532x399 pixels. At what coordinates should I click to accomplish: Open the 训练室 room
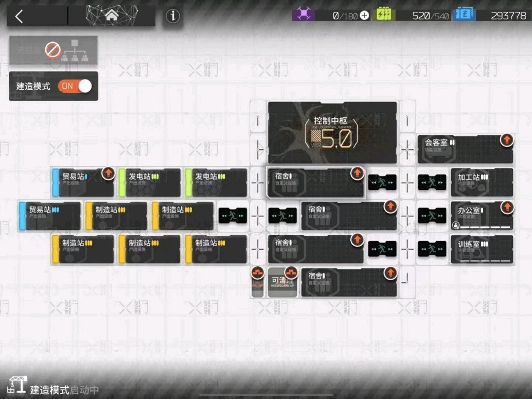click(482, 249)
